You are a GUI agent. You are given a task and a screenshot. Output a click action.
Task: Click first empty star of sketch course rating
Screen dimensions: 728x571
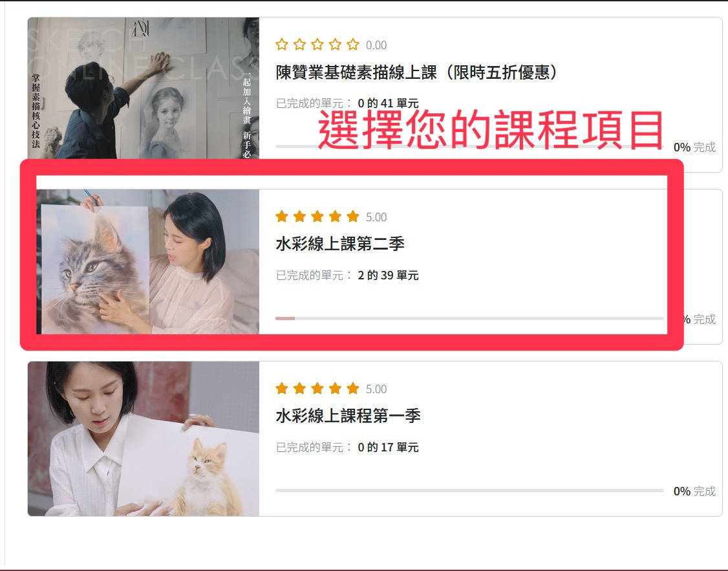(282, 45)
